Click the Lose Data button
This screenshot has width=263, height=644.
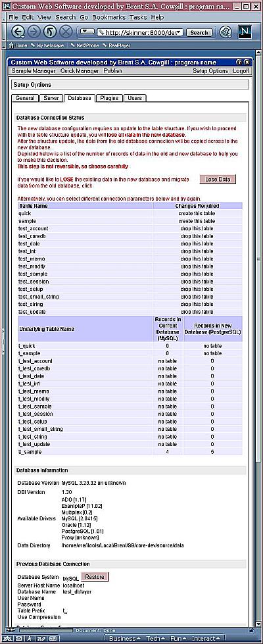click(x=218, y=180)
